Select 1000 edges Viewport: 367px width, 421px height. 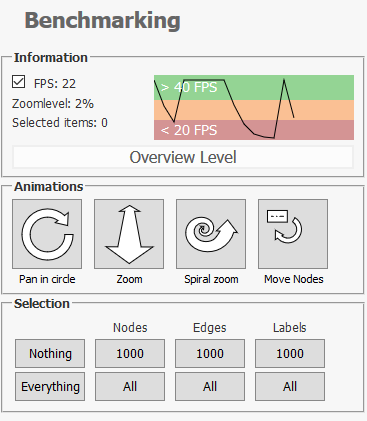(210, 353)
